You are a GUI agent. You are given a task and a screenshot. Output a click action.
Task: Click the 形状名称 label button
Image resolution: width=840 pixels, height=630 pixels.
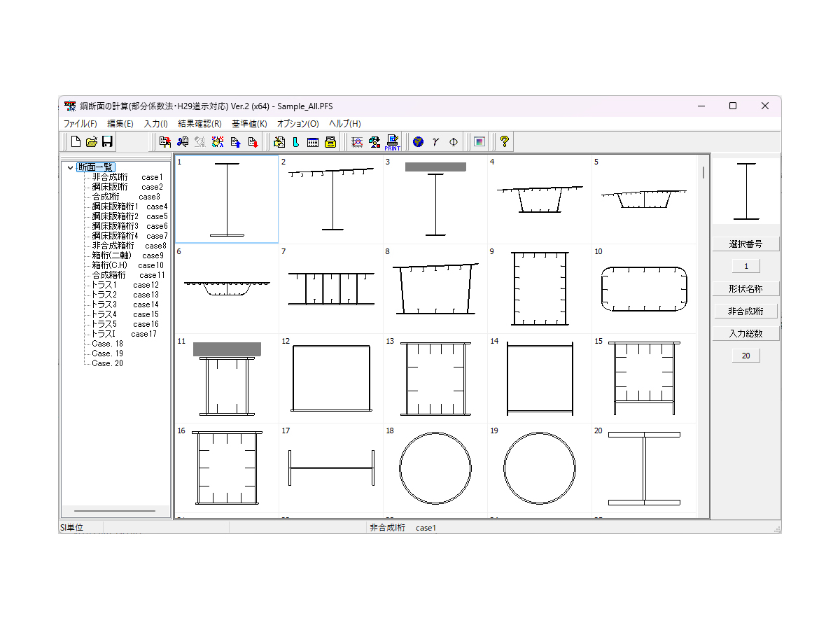[x=745, y=288]
